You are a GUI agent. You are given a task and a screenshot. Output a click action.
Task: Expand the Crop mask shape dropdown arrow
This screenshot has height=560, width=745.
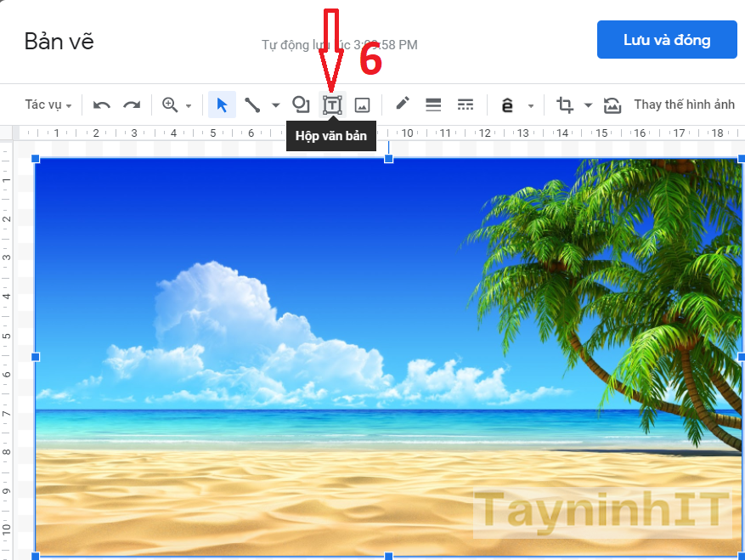[x=588, y=106]
